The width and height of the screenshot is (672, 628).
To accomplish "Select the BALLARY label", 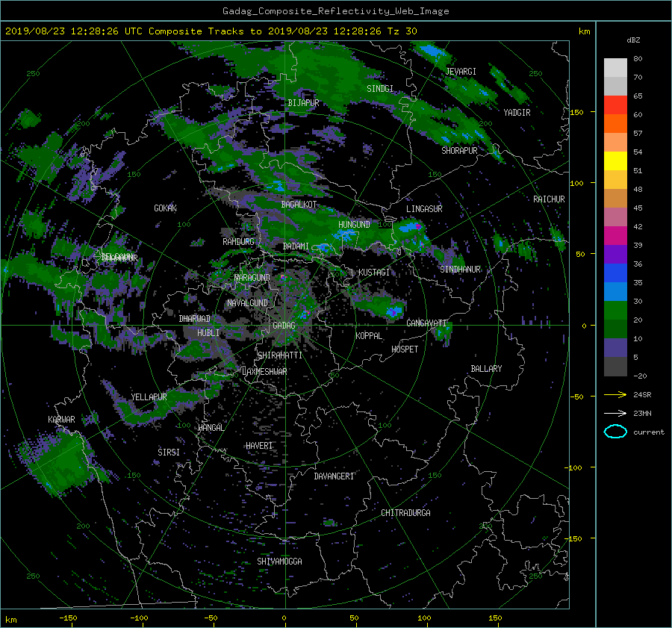I will 486,369.
